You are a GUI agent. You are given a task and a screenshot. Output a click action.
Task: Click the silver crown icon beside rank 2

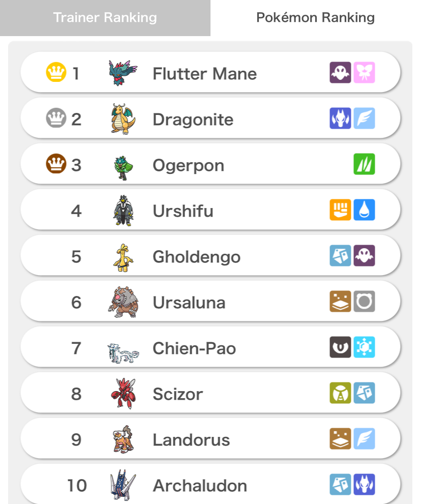click(x=56, y=117)
